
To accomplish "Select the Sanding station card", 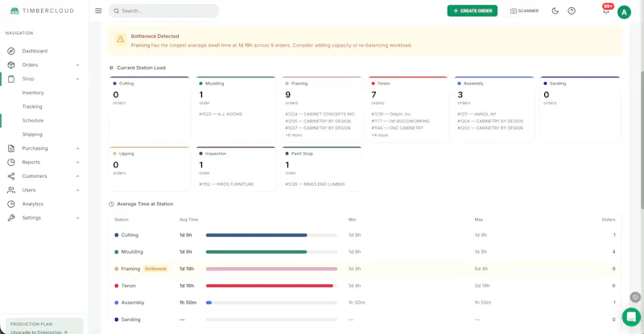I will [x=580, y=109].
